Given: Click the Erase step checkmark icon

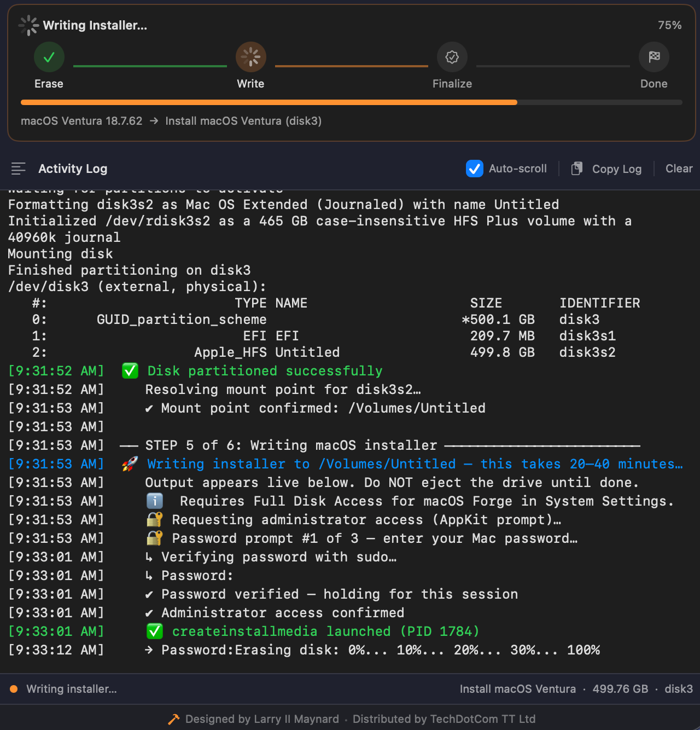Looking at the screenshot, I should 49,57.
